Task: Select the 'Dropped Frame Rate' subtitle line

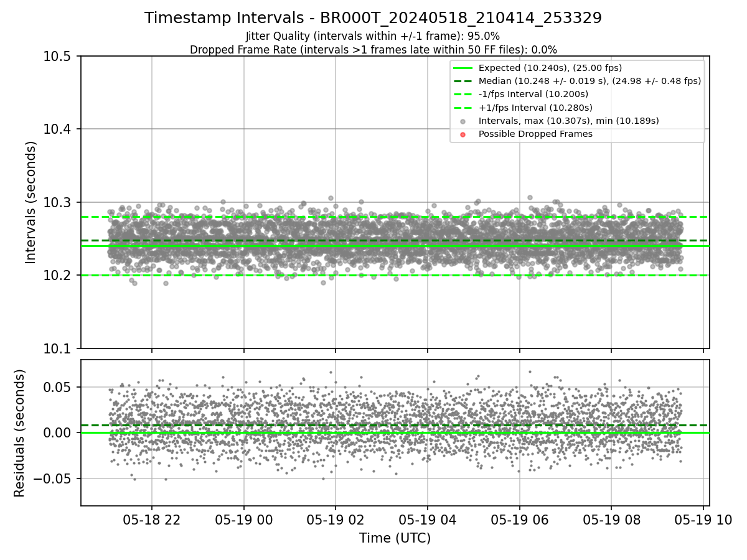Action: click(373, 50)
